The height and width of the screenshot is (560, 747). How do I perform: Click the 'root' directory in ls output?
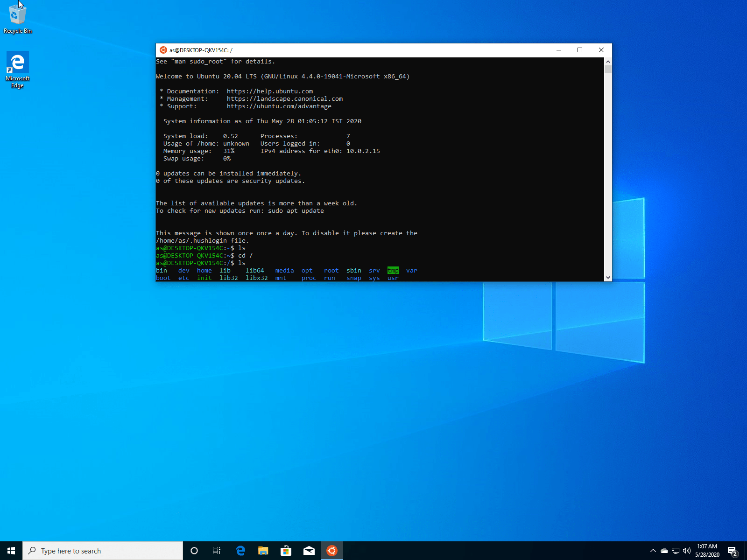click(331, 271)
